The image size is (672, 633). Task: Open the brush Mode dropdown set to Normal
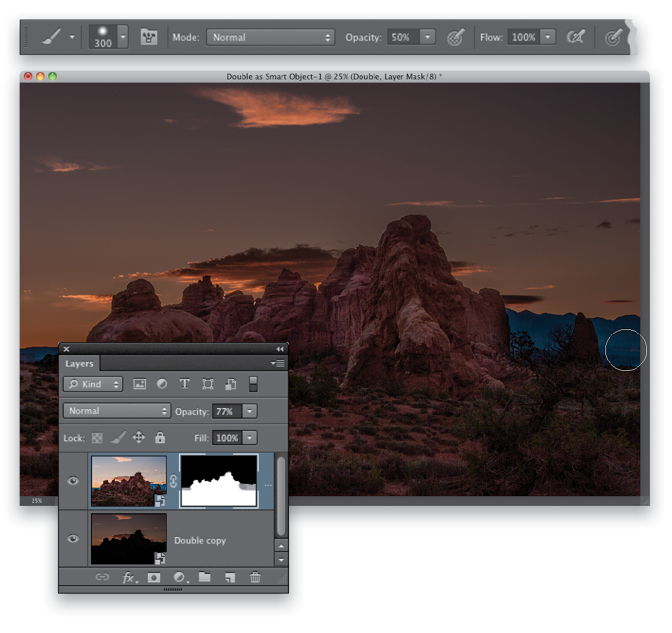[x=271, y=37]
